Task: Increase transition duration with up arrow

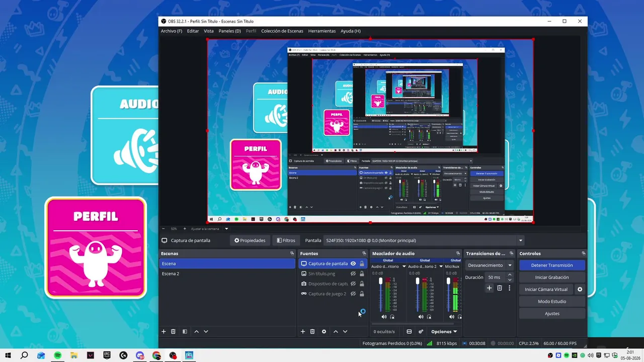Action: 510,275
